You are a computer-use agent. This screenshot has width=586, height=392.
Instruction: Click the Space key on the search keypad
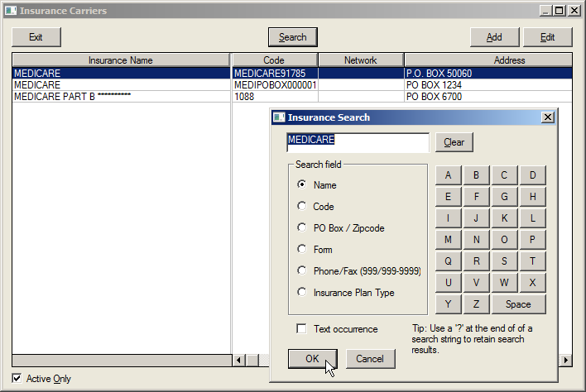[x=518, y=304]
